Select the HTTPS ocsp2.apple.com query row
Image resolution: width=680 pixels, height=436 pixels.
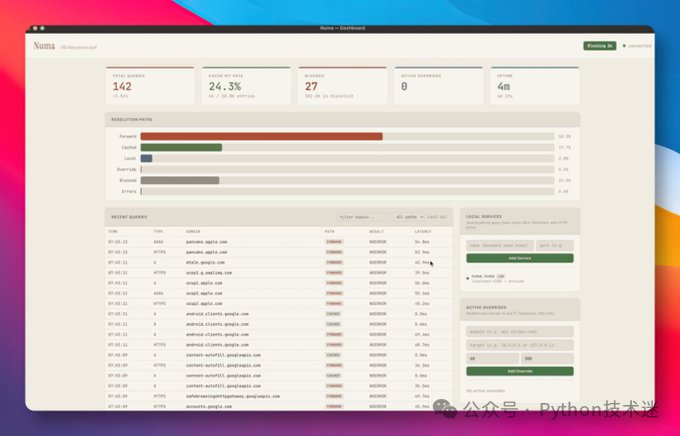point(279,304)
